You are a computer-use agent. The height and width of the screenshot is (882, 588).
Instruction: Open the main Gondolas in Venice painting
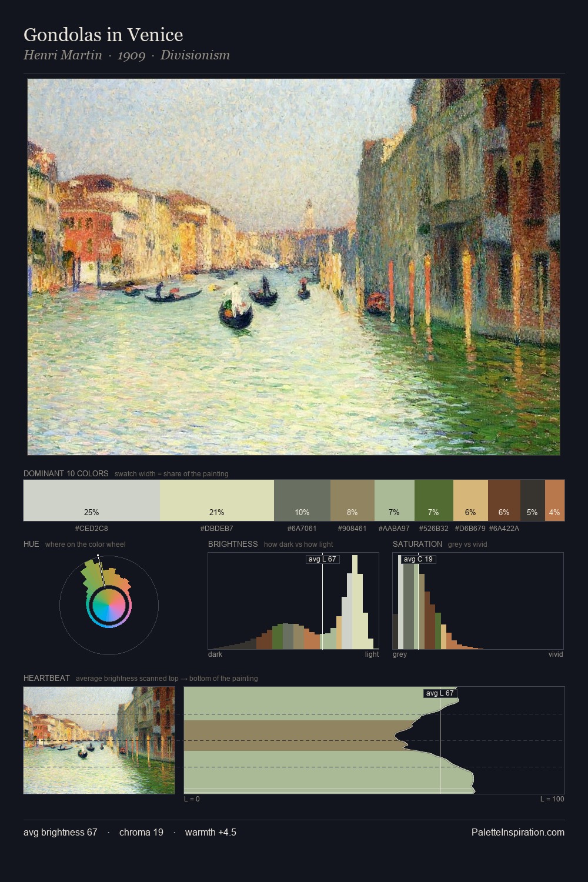click(293, 267)
